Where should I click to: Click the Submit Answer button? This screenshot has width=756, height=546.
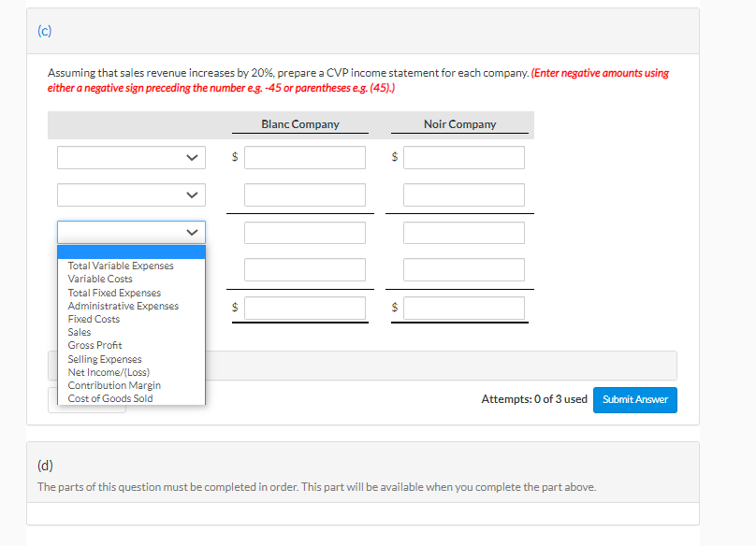pos(635,399)
